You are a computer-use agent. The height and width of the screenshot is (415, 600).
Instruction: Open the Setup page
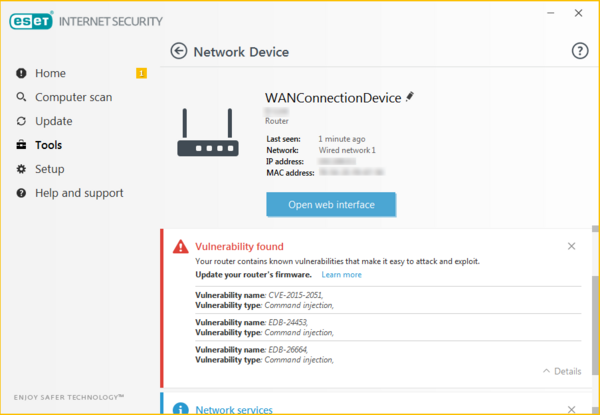pos(49,169)
